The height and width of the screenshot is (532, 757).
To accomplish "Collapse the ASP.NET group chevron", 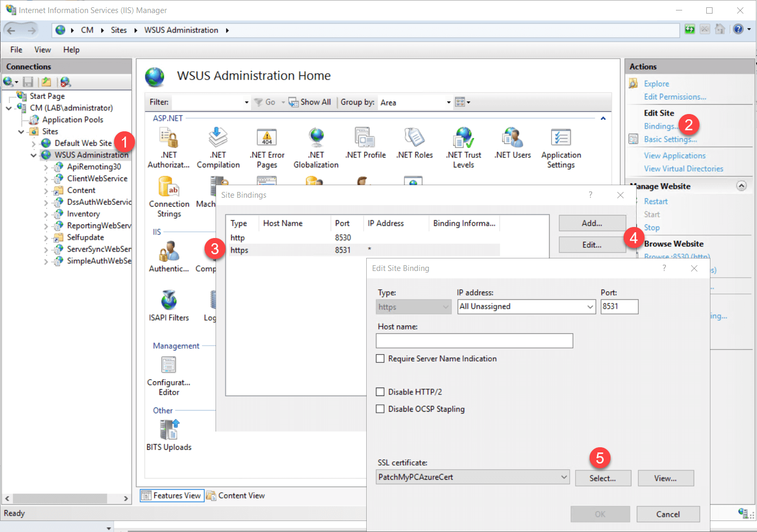I will point(603,118).
